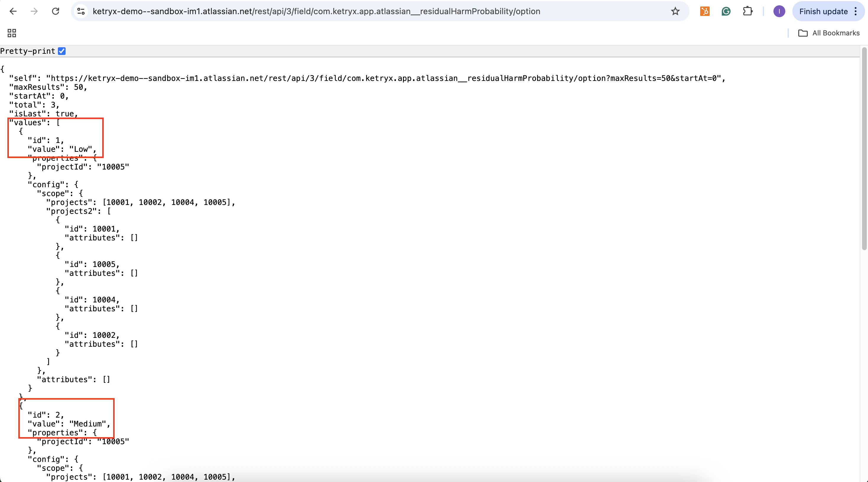
Task: Click the "id": 10001 line
Action: click(92, 229)
